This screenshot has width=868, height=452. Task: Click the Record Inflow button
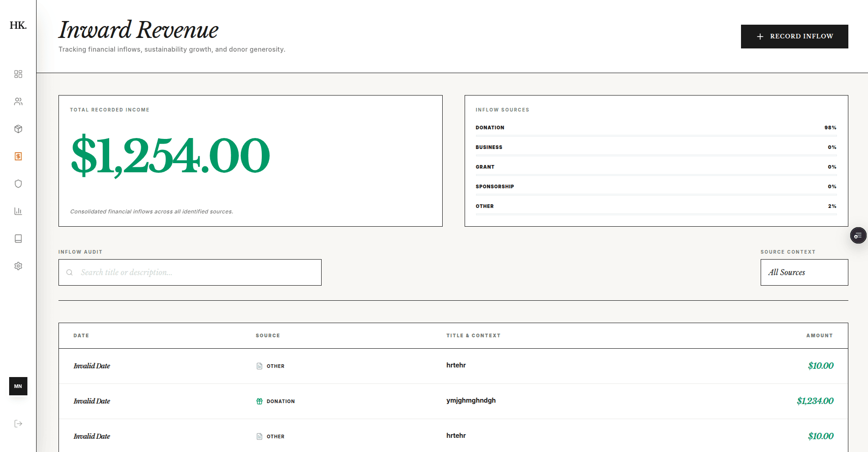click(794, 37)
